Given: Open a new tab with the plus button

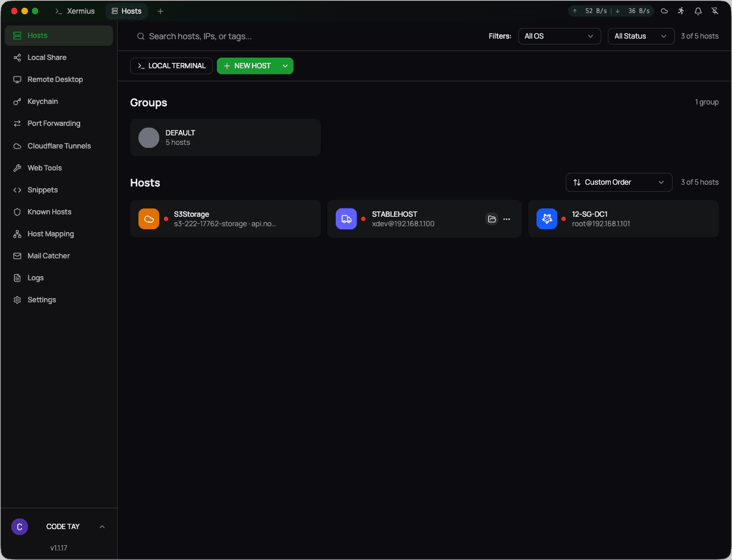Looking at the screenshot, I should pos(160,11).
